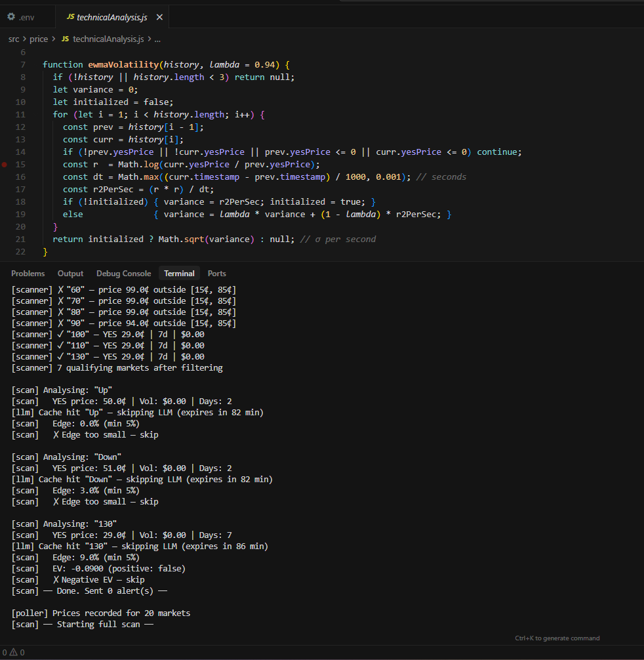Click line number 22 in the gutter
Screen dimensions: 644x660
(20, 252)
